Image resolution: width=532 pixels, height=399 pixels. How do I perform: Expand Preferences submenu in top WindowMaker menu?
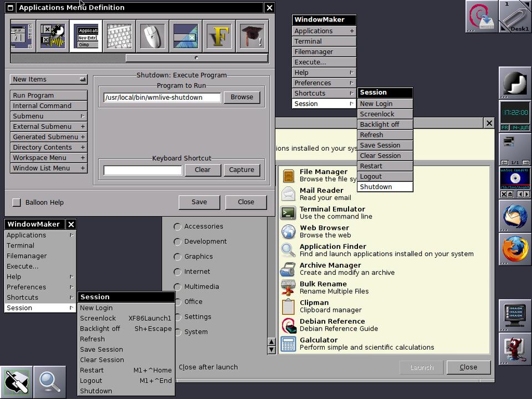(x=324, y=83)
